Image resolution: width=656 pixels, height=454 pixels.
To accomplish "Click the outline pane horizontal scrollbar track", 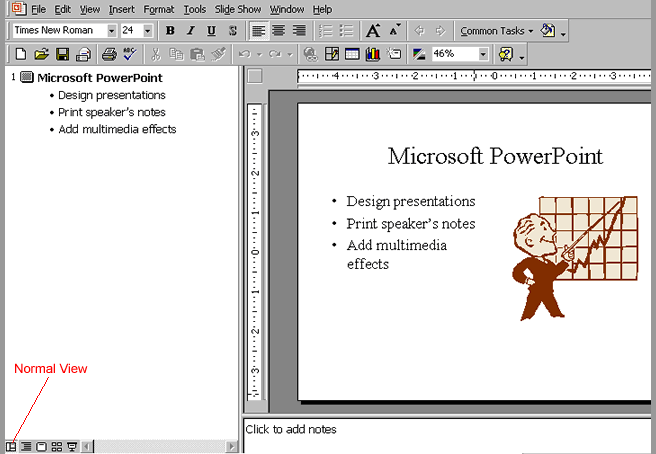I will pyautogui.click(x=160, y=446).
